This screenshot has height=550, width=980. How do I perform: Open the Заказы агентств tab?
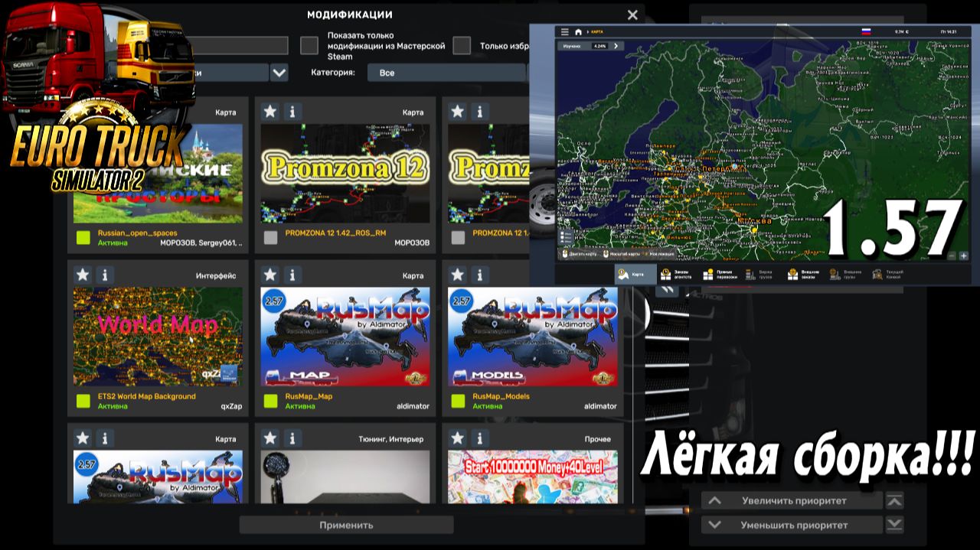tap(677, 274)
